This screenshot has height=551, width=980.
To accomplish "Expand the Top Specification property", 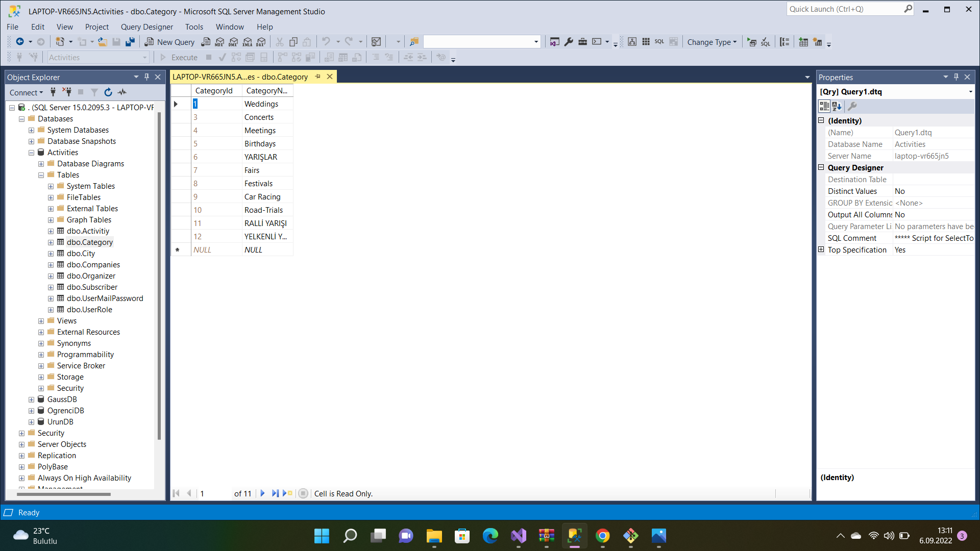I will 821,249.
